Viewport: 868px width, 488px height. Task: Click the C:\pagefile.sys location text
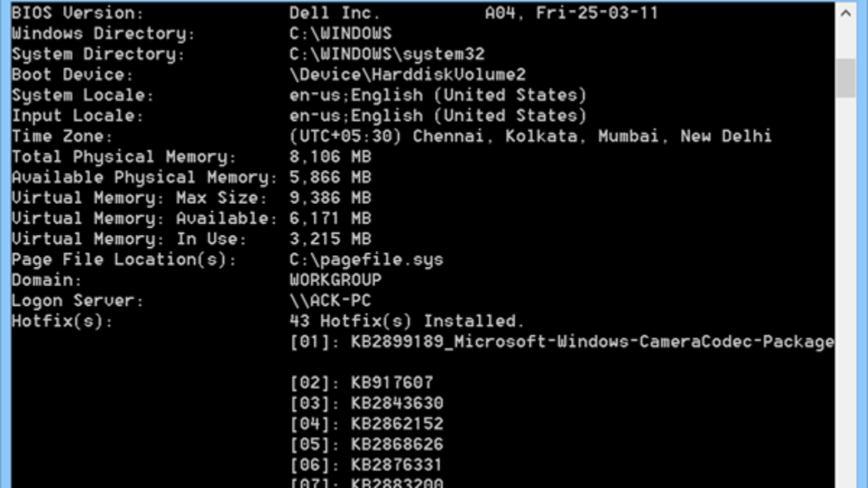[366, 260]
